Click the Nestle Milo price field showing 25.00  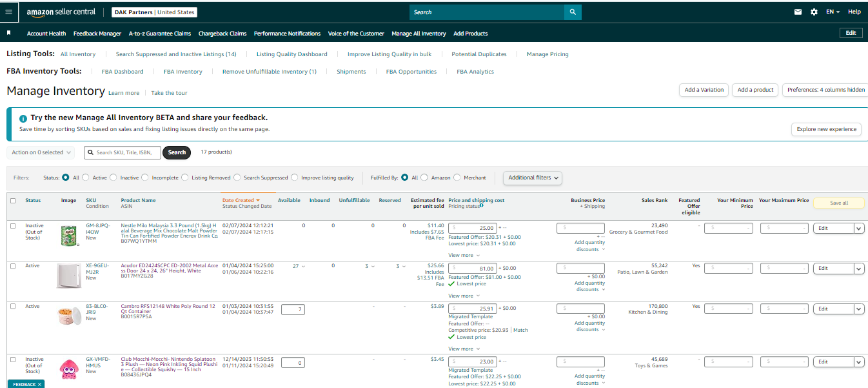click(473, 228)
